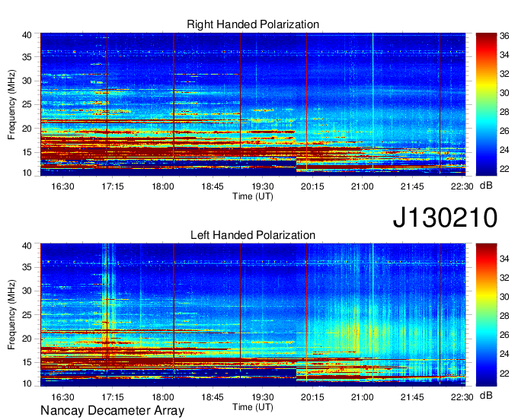
Task: Click the '35' frequency tick of bottom panel
Action: [27, 267]
